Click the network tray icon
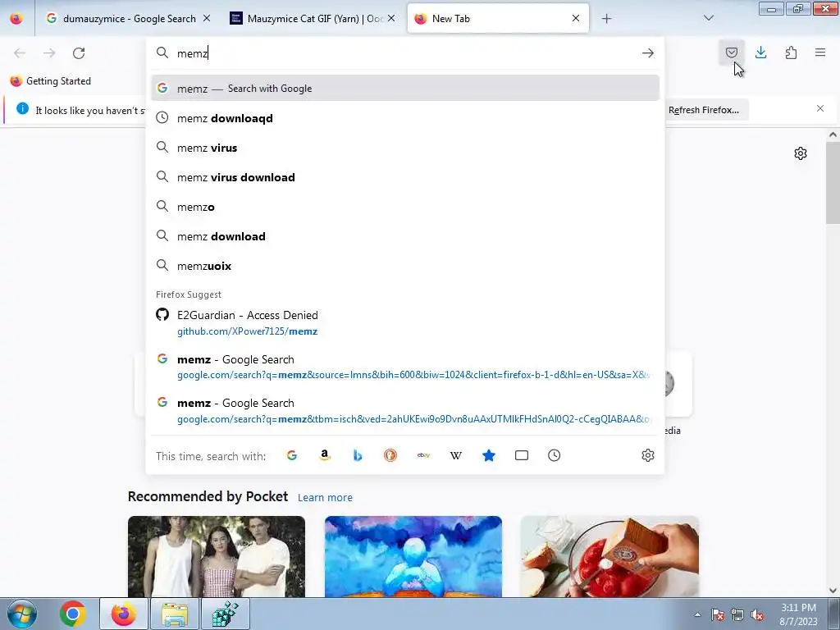This screenshot has height=630, width=840. (737, 614)
